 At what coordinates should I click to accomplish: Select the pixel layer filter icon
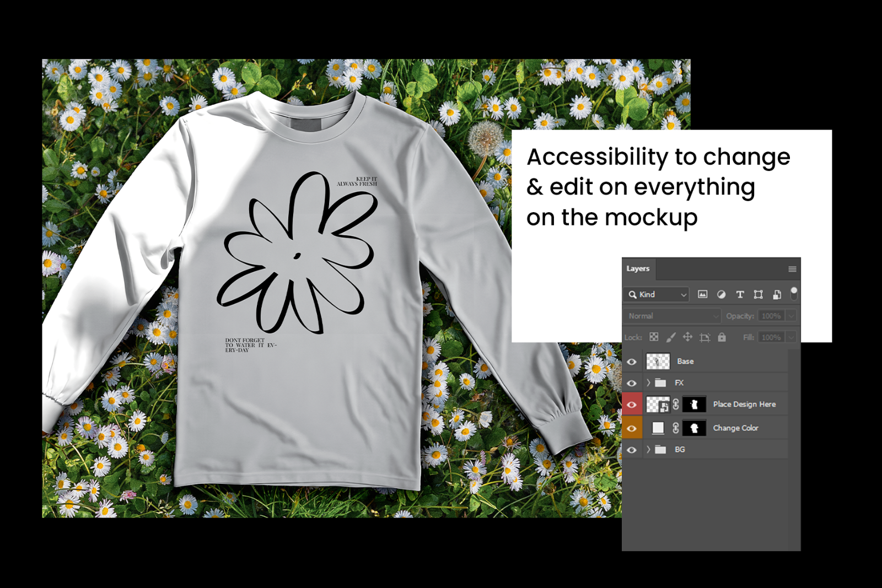(x=703, y=294)
